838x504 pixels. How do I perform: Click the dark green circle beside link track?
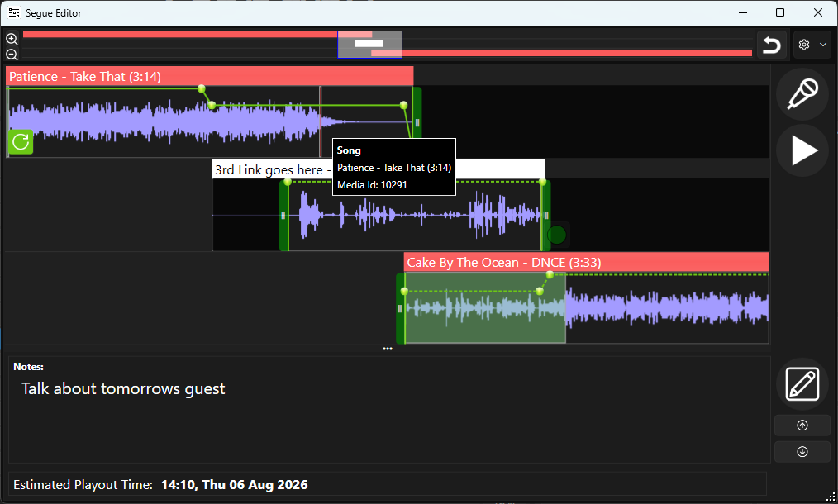click(557, 235)
